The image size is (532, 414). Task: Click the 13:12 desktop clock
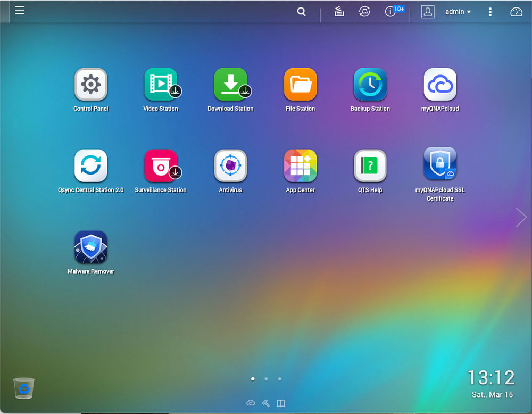click(491, 378)
